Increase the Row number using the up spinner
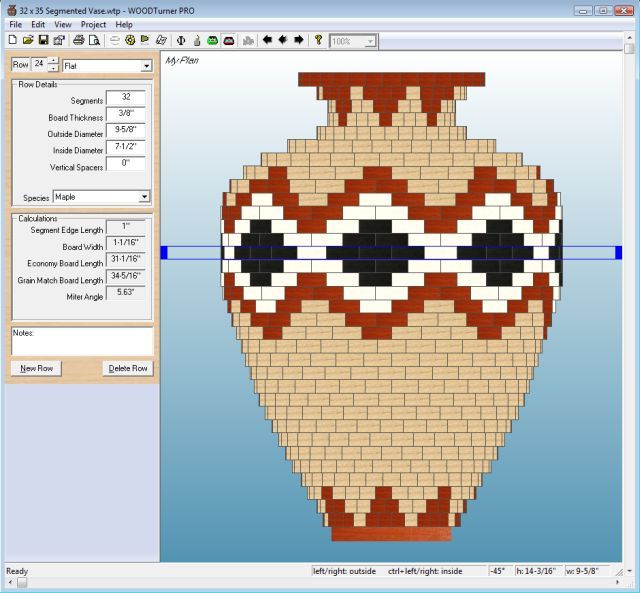 53,61
